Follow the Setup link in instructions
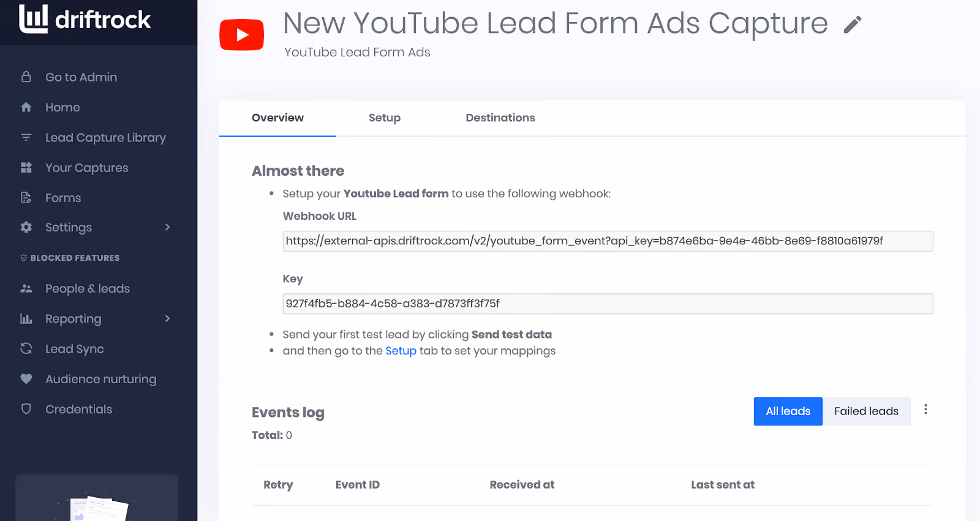 coord(401,351)
